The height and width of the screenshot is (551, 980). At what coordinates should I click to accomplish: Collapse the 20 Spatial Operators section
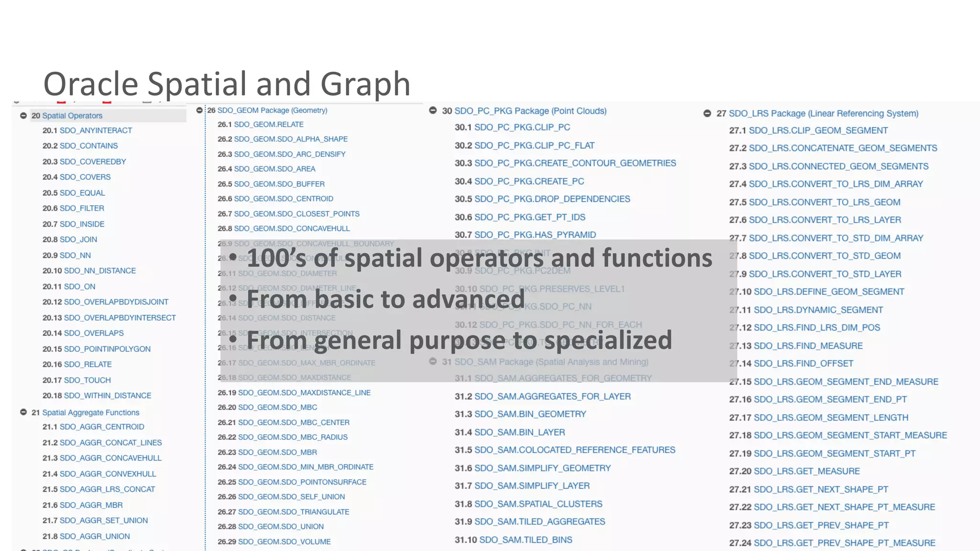pos(23,116)
